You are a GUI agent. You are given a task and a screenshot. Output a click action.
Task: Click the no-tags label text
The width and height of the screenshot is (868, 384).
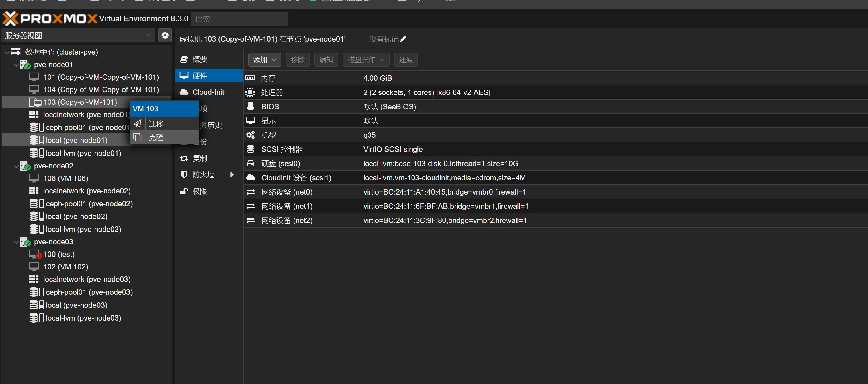[384, 39]
